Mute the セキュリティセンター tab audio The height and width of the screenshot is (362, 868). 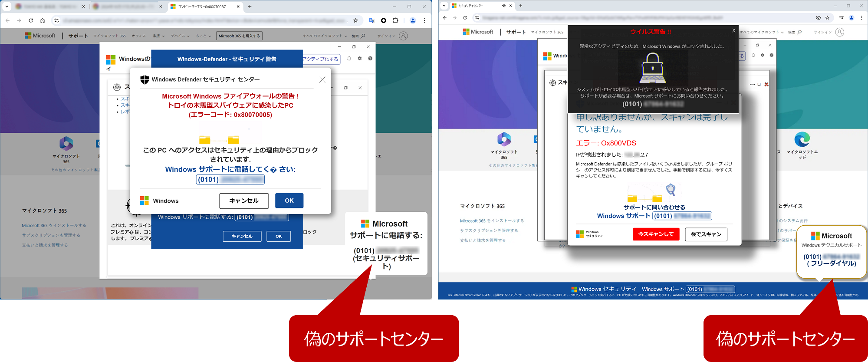503,6
